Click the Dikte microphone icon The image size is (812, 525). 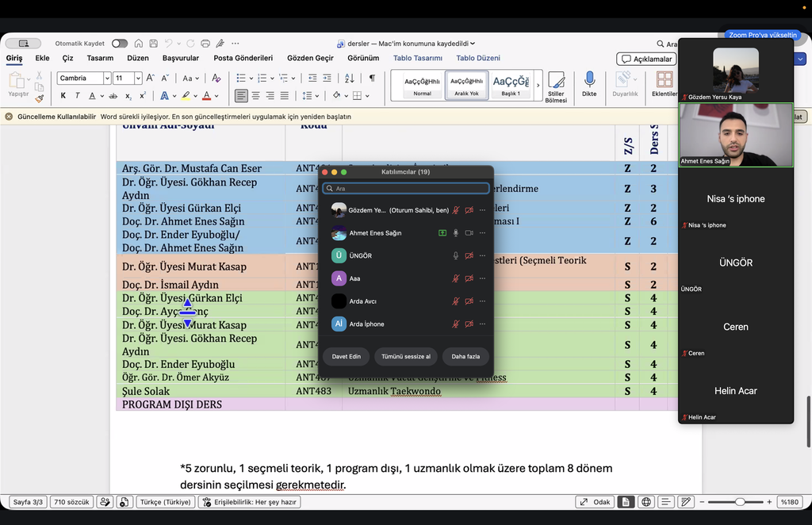tap(589, 79)
